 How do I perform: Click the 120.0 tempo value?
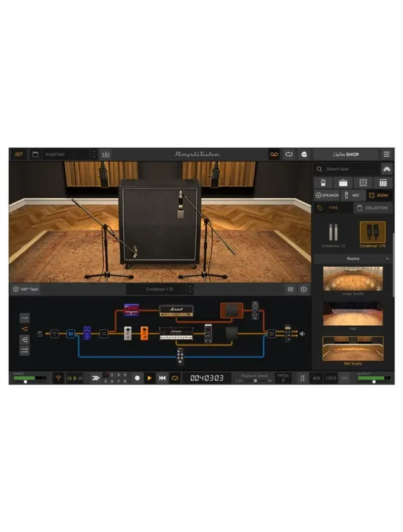click(331, 378)
